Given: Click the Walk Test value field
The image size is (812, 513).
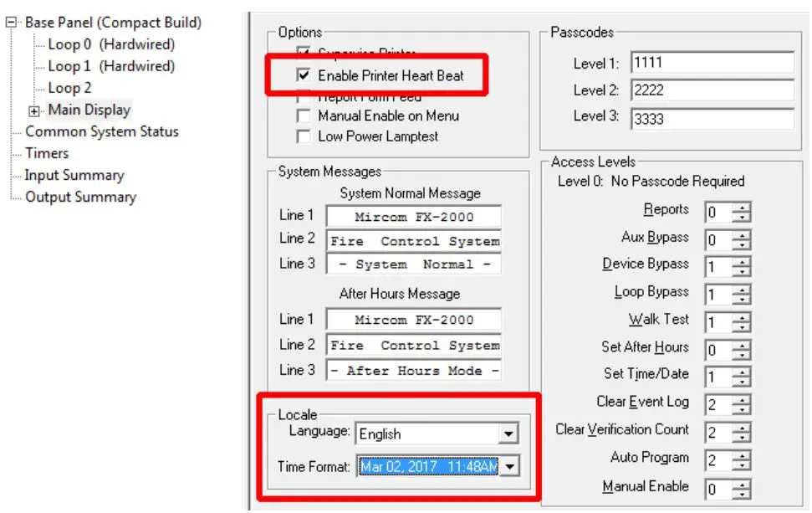Looking at the screenshot, I should pos(719,323).
